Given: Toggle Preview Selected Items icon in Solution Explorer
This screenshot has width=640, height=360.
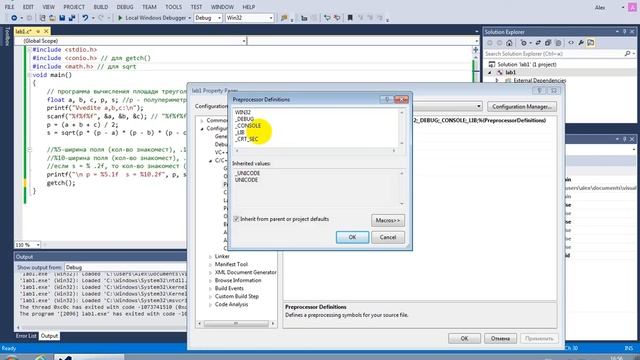Looking at the screenshot, I should (x=591, y=43).
